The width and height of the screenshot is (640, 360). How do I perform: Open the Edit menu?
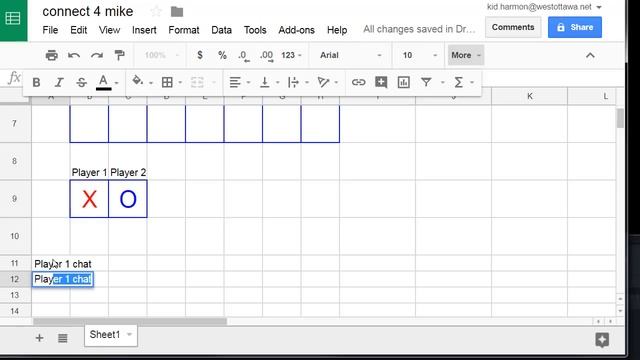coord(78,30)
